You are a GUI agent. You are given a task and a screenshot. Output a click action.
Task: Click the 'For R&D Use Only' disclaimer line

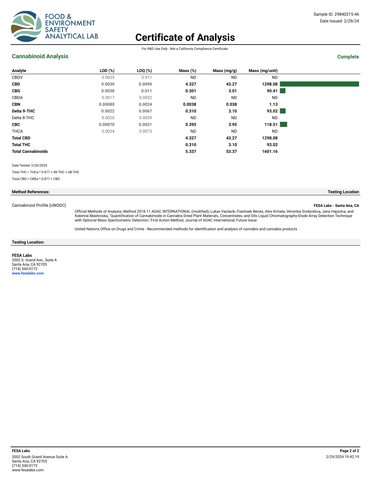coord(185,49)
